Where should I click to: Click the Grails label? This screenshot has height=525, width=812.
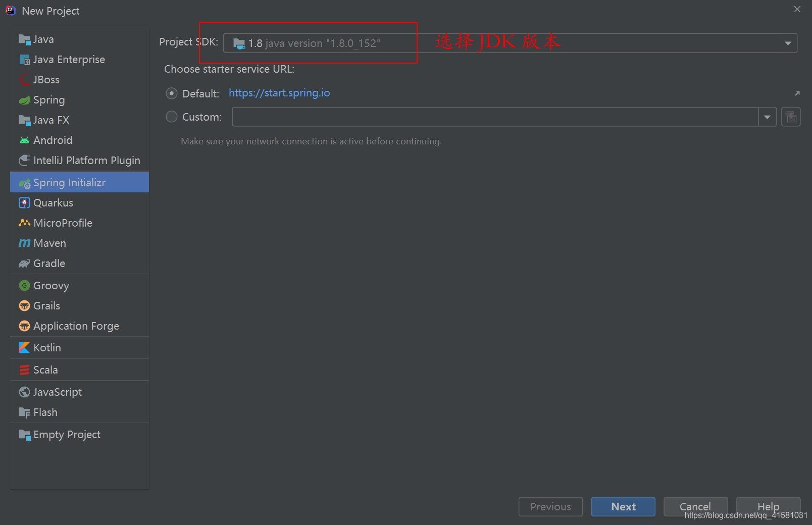tap(46, 306)
